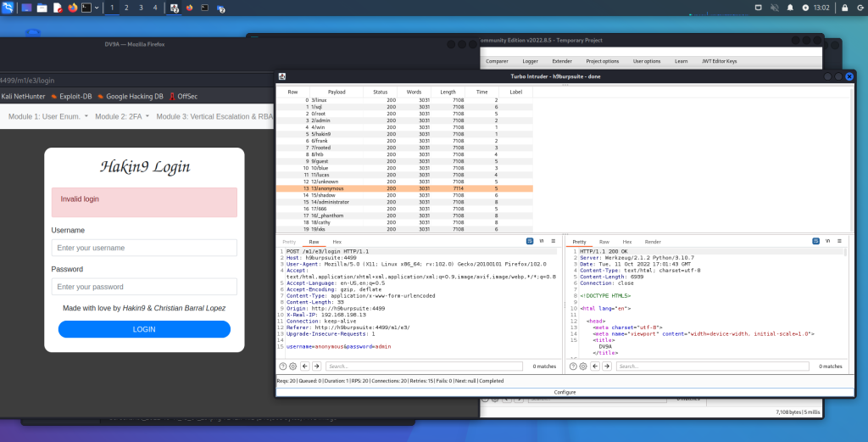Launch the text editor panel icon
The width and height of the screenshot is (868, 442).
coord(57,8)
